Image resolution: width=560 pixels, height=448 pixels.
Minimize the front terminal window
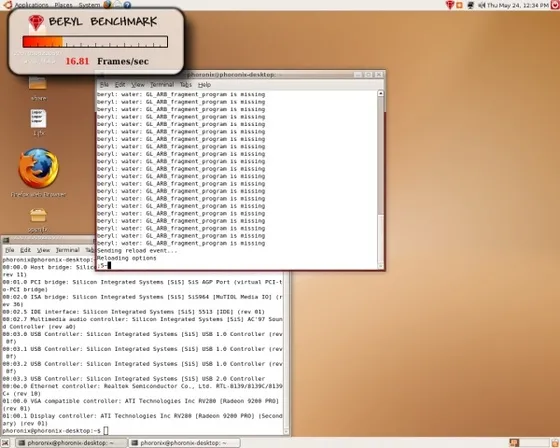tap(358, 74)
